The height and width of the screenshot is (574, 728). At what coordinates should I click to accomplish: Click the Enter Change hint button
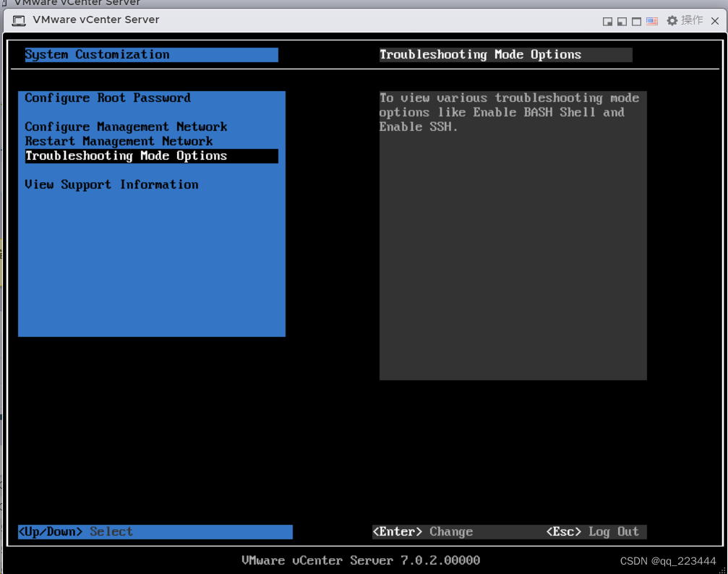(x=423, y=531)
